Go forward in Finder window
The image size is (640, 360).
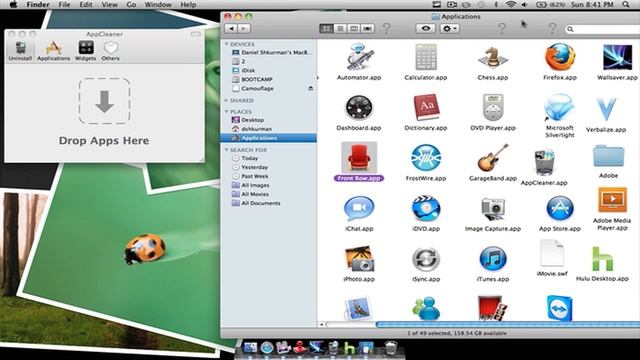pos(244,29)
